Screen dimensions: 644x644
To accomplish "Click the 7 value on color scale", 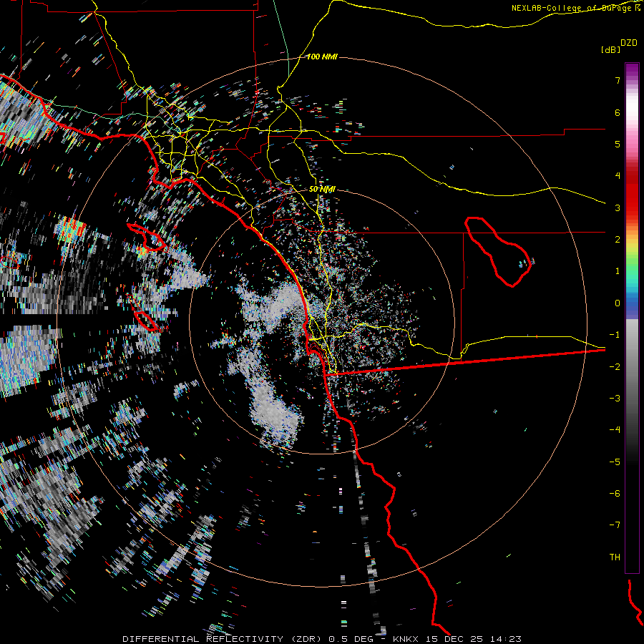I will (x=618, y=80).
